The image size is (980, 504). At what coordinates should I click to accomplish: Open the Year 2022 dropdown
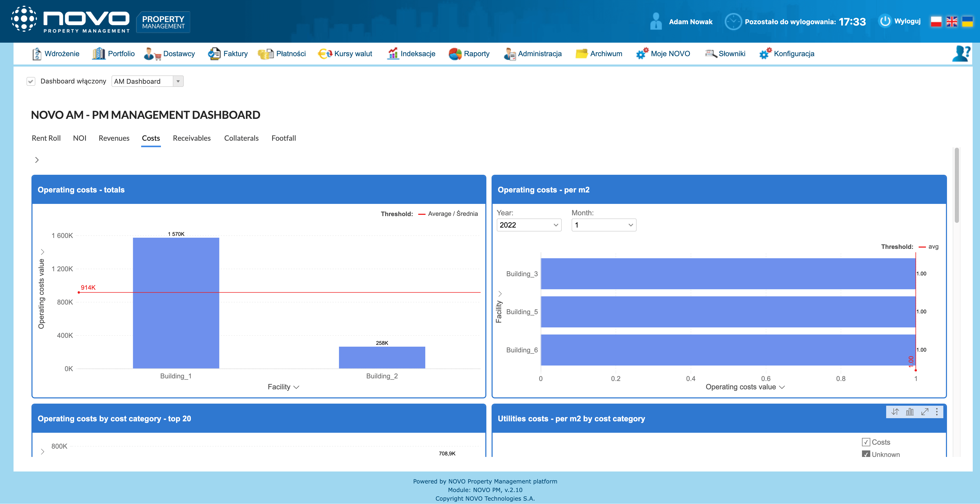tap(528, 225)
